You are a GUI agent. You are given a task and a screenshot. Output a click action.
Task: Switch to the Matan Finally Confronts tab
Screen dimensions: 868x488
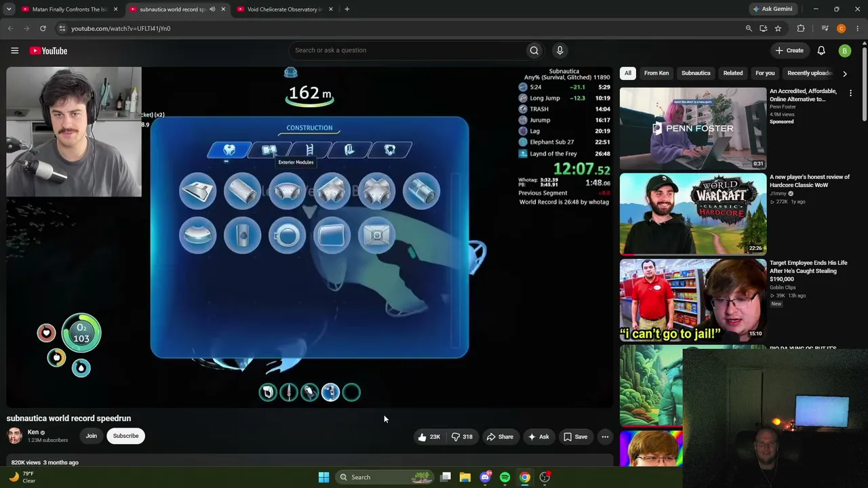coord(70,9)
